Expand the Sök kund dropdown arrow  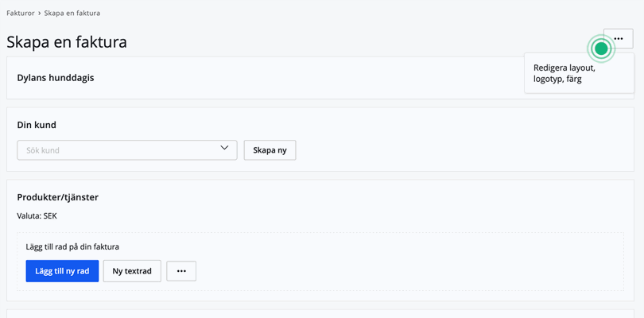(224, 149)
